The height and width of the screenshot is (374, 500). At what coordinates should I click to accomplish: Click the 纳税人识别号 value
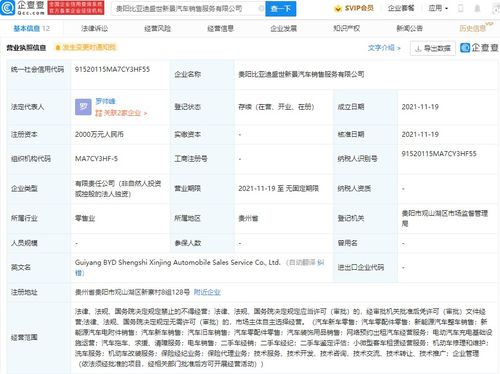point(439,154)
